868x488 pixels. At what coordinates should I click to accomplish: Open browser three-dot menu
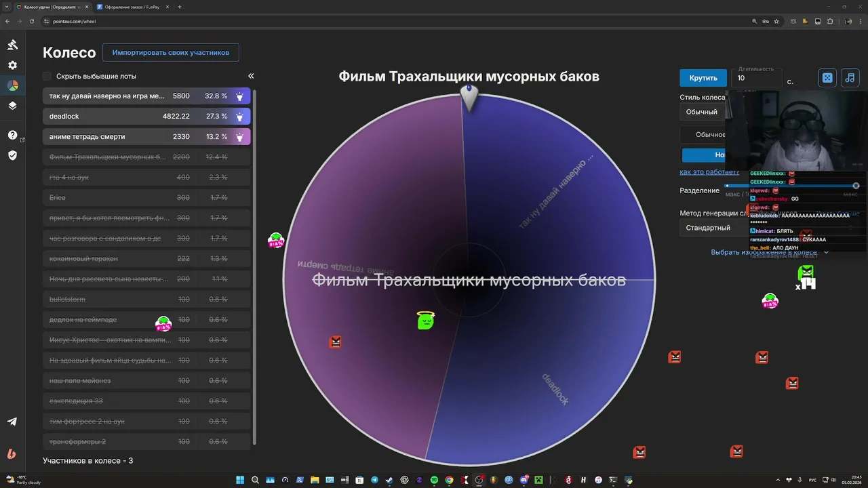coord(861,21)
